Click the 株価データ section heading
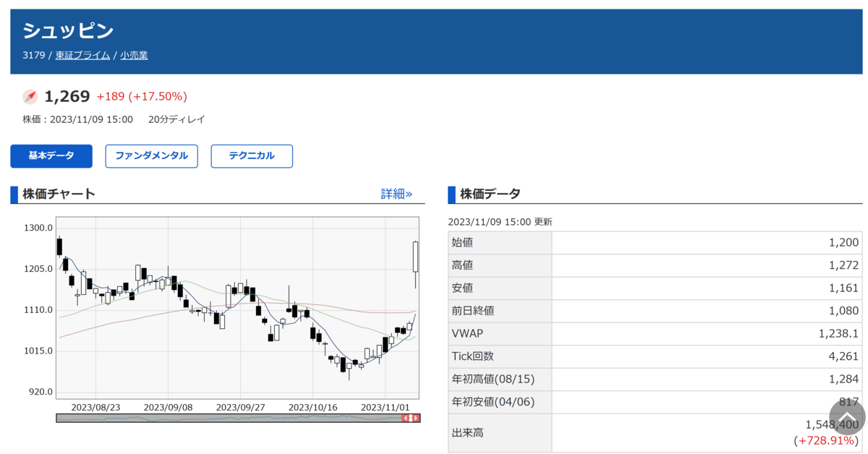The image size is (868, 454). point(490,194)
